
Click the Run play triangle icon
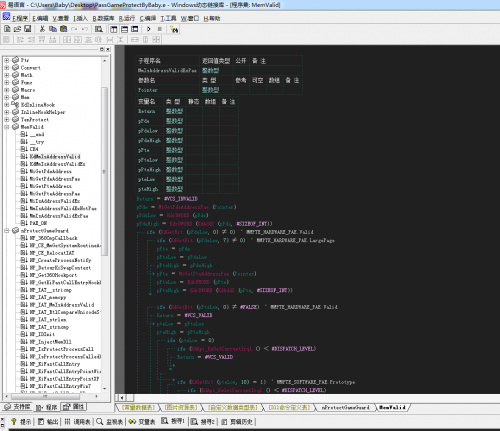(x=149, y=29)
